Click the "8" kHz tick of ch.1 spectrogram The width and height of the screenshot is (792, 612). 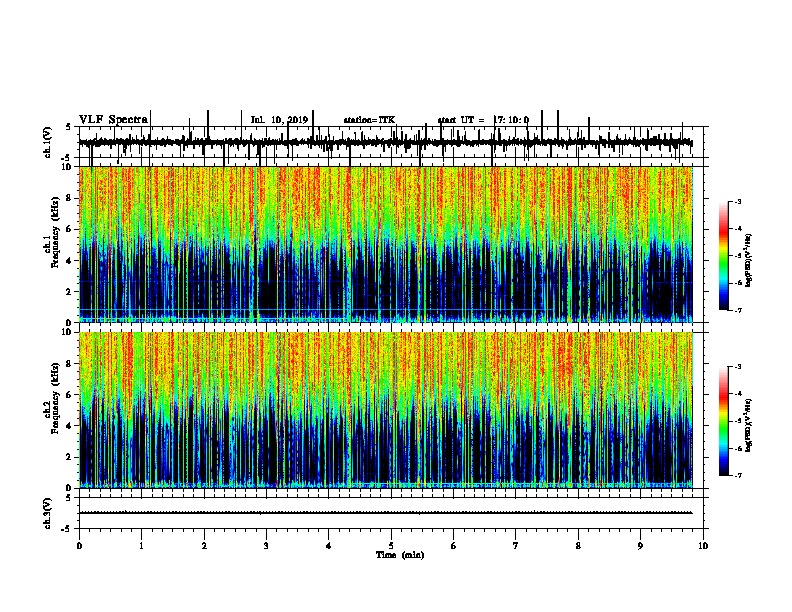pos(70,198)
